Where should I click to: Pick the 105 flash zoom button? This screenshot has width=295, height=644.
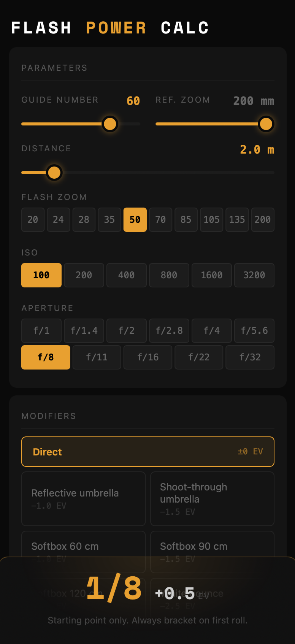tap(211, 220)
